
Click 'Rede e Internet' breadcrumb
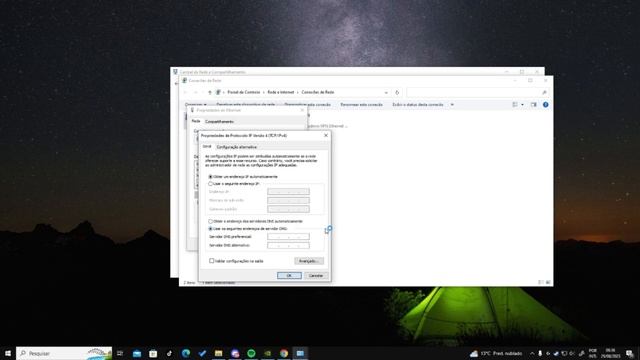[x=280, y=93]
